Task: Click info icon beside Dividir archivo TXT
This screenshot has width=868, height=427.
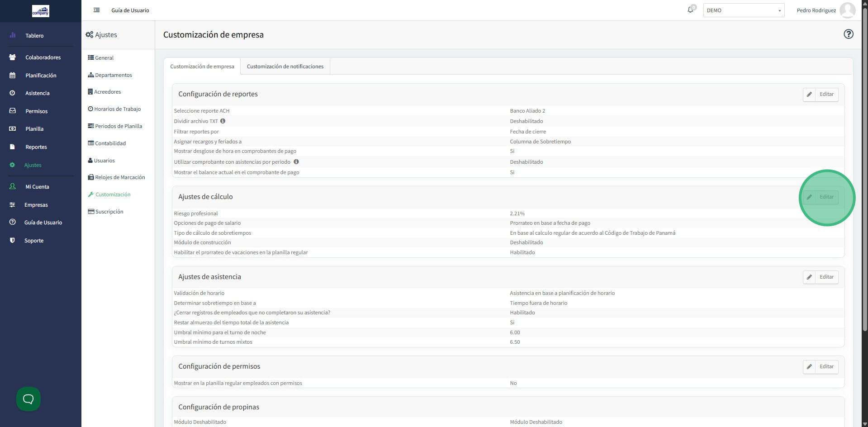Action: pyautogui.click(x=223, y=121)
